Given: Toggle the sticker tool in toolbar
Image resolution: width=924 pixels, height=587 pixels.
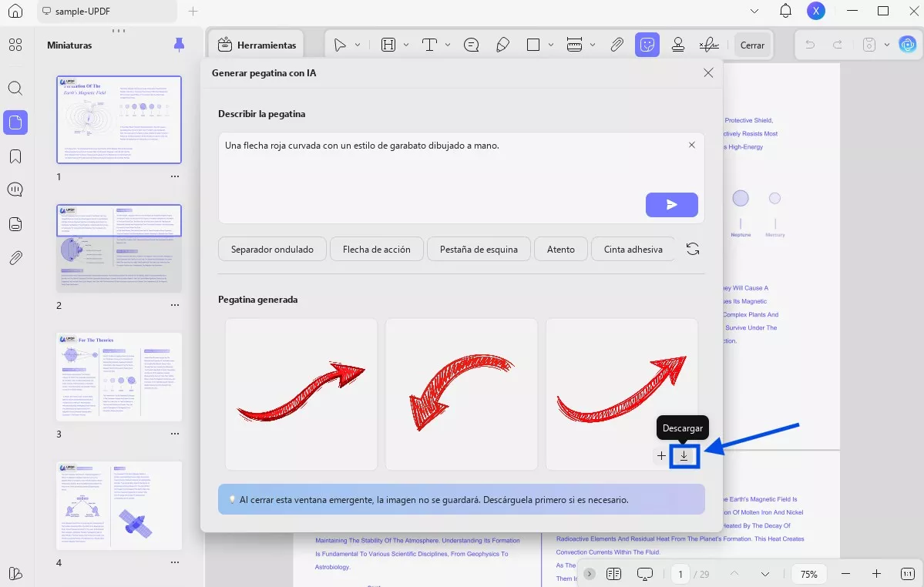Looking at the screenshot, I should point(647,45).
